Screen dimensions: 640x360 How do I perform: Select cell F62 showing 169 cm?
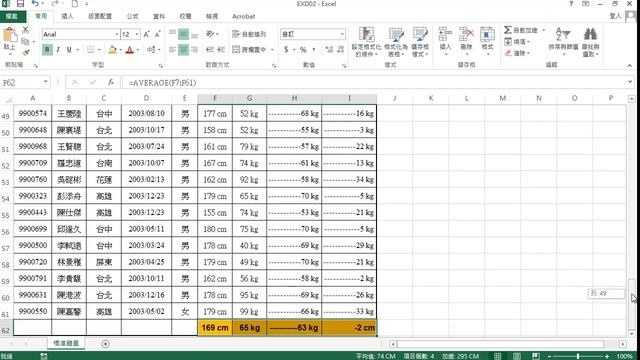pos(215,328)
